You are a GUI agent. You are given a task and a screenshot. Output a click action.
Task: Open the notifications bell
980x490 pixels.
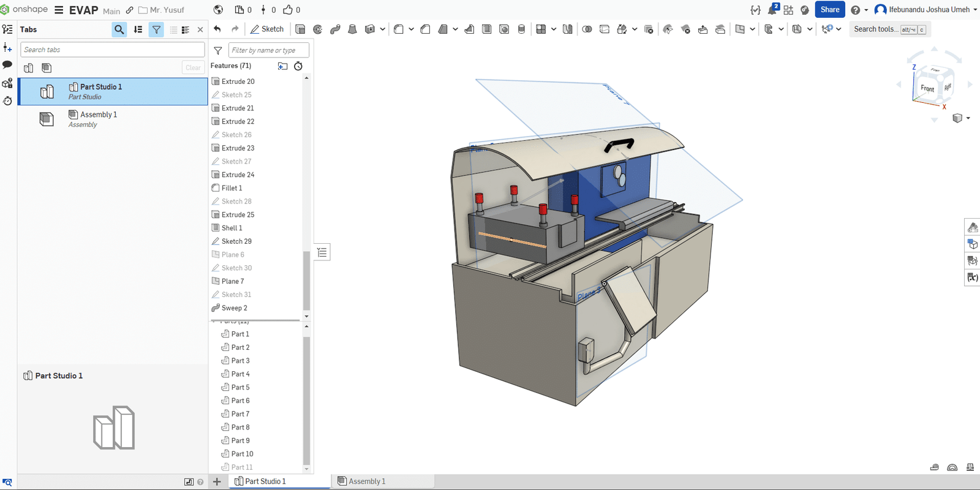(x=772, y=10)
